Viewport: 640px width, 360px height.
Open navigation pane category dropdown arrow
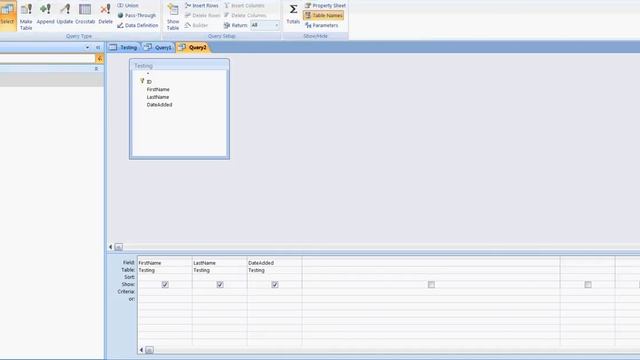pos(87,47)
